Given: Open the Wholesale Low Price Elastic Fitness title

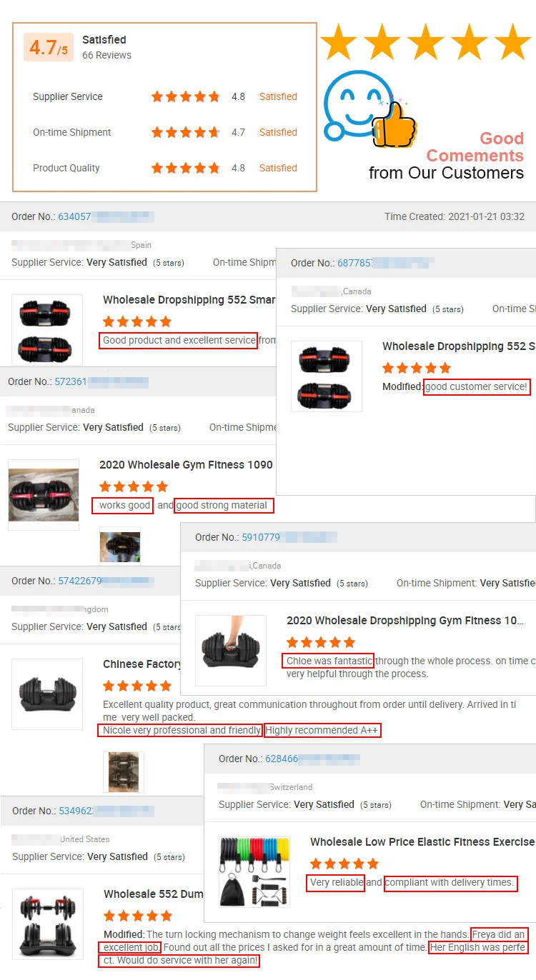Looking at the screenshot, I should click(x=422, y=842).
